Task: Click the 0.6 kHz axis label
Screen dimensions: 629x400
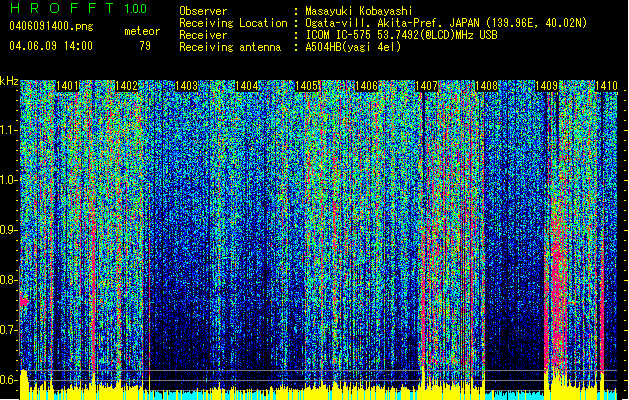Action: (x=7, y=380)
